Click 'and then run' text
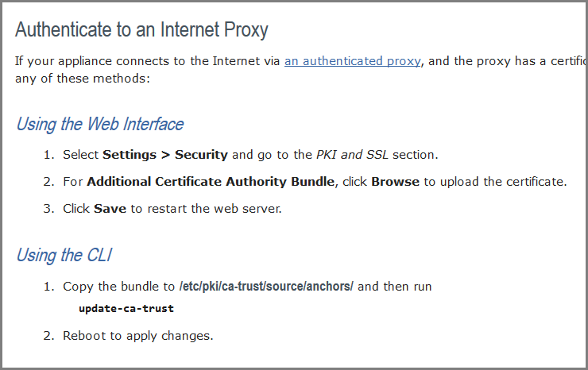This screenshot has width=588, height=370. (x=394, y=287)
